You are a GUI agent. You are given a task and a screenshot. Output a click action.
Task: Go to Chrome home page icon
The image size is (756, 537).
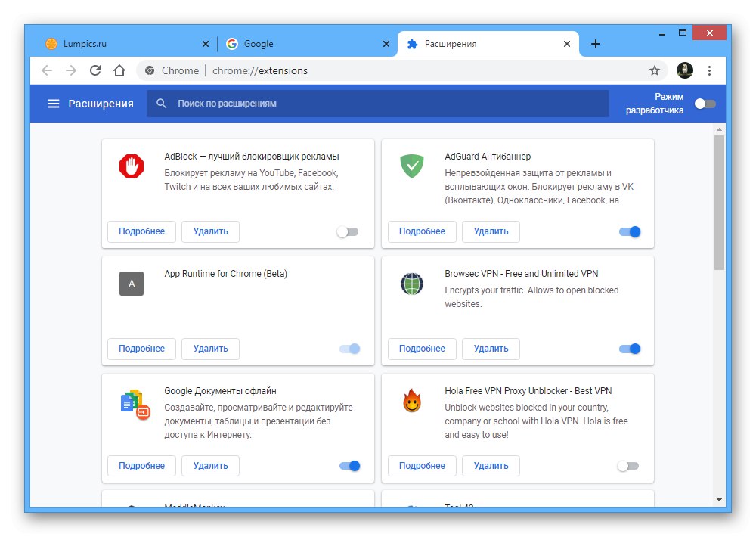pos(119,70)
